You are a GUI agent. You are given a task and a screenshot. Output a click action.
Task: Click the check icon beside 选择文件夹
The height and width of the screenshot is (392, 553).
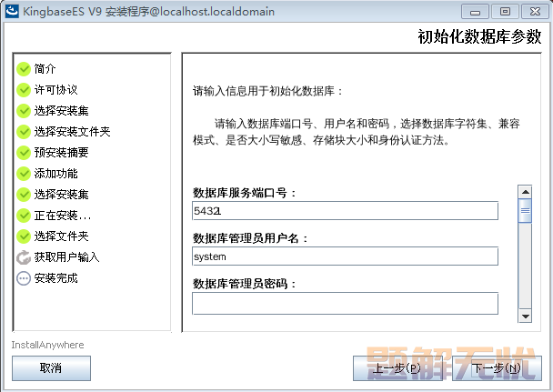[24, 236]
